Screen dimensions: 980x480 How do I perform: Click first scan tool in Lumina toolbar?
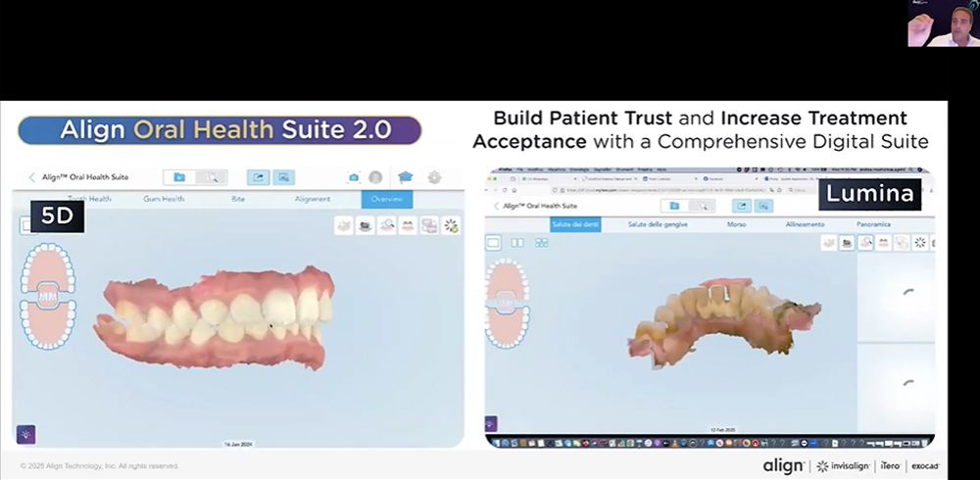(x=829, y=243)
